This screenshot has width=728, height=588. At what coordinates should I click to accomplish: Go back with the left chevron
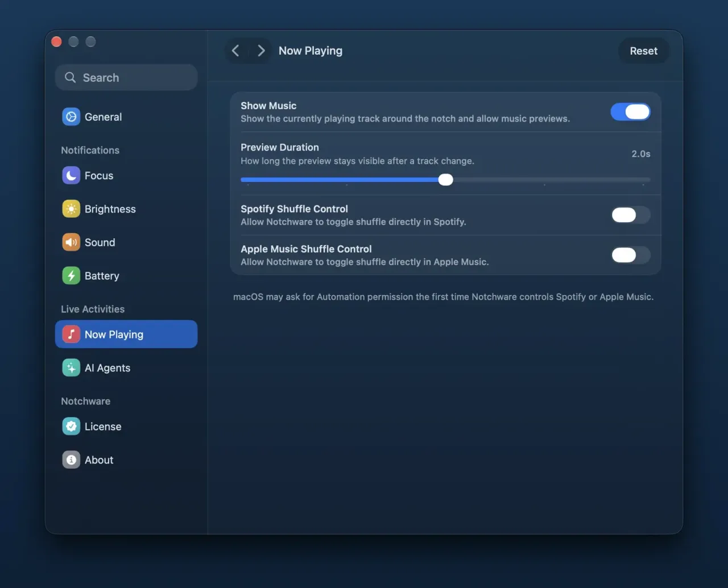[235, 51]
